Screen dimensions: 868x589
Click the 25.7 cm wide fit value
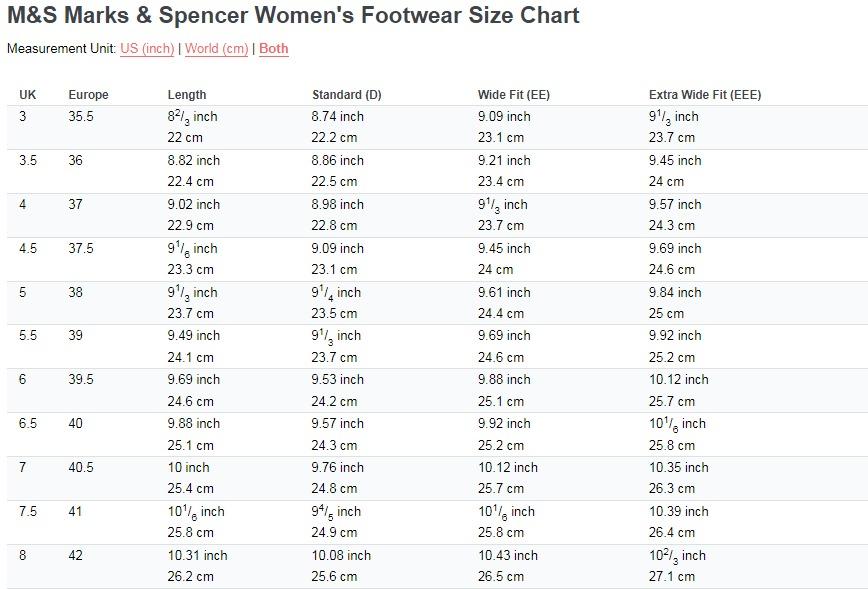click(x=501, y=489)
